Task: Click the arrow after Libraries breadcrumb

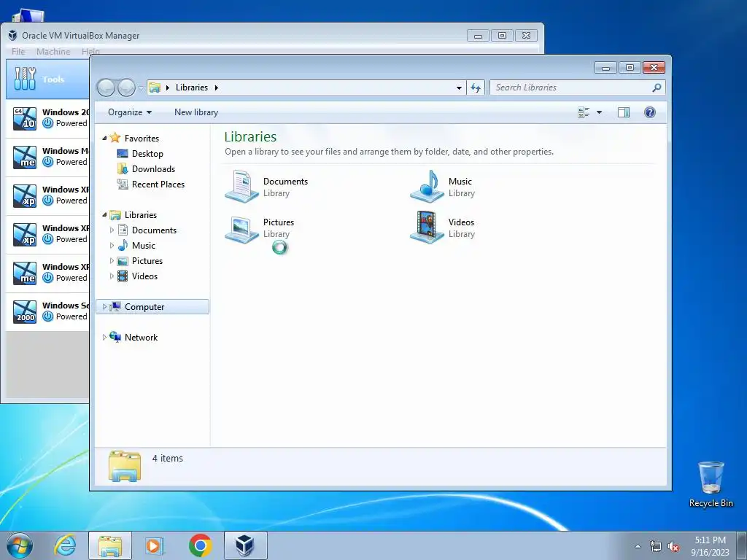Action: pos(216,87)
